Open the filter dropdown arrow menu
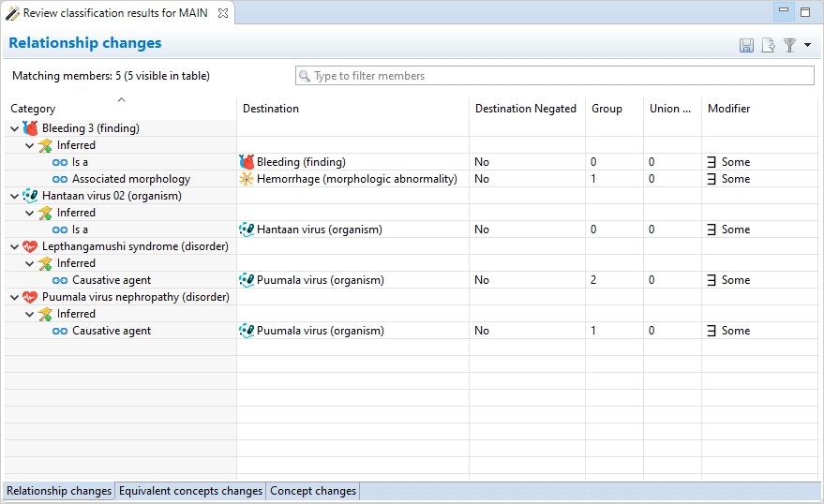824x504 pixels. [x=808, y=45]
